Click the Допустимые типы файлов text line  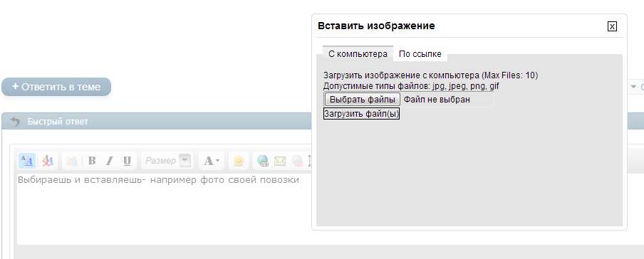tap(411, 86)
